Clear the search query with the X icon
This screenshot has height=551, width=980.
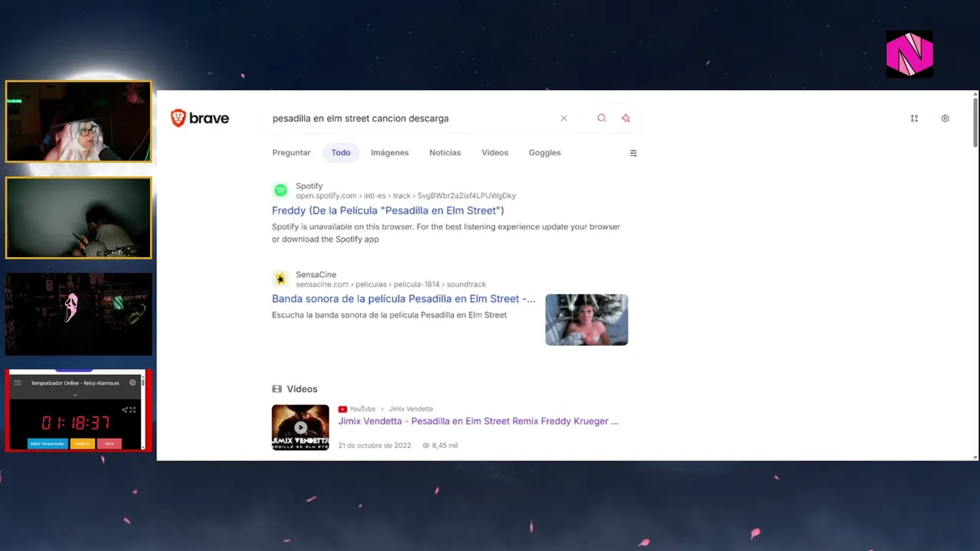563,118
